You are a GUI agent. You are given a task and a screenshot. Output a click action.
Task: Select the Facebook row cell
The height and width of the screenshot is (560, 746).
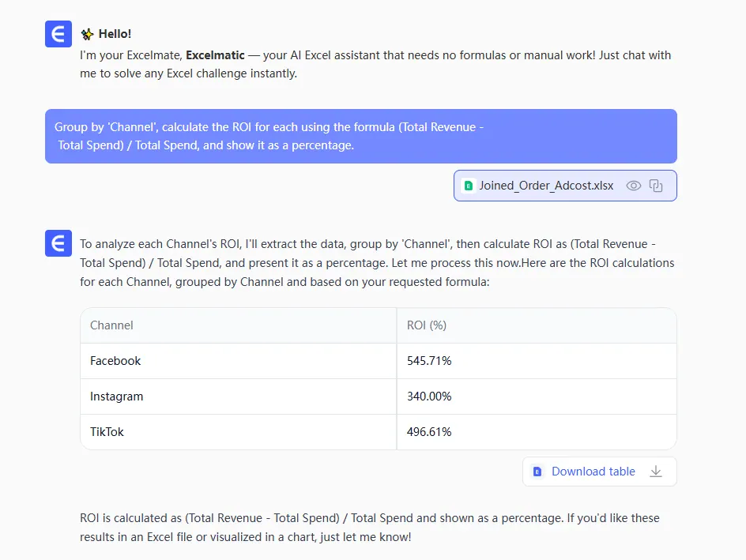[x=115, y=361]
